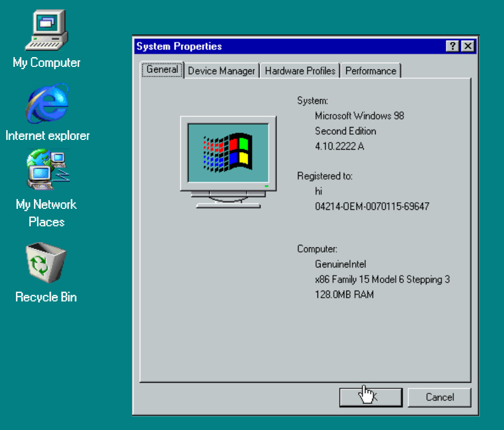Confirm with the OK button
The width and height of the screenshot is (504, 430).
(x=371, y=397)
